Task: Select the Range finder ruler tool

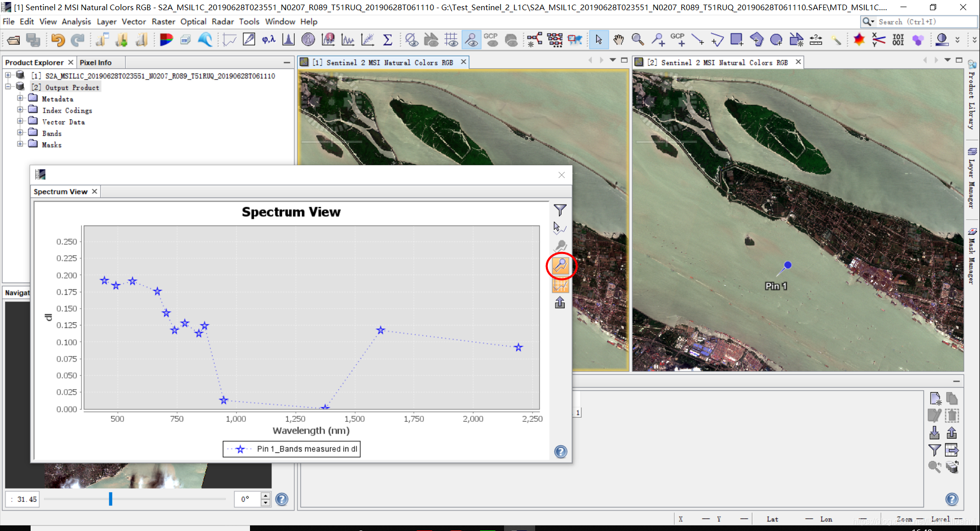Action: [x=816, y=40]
